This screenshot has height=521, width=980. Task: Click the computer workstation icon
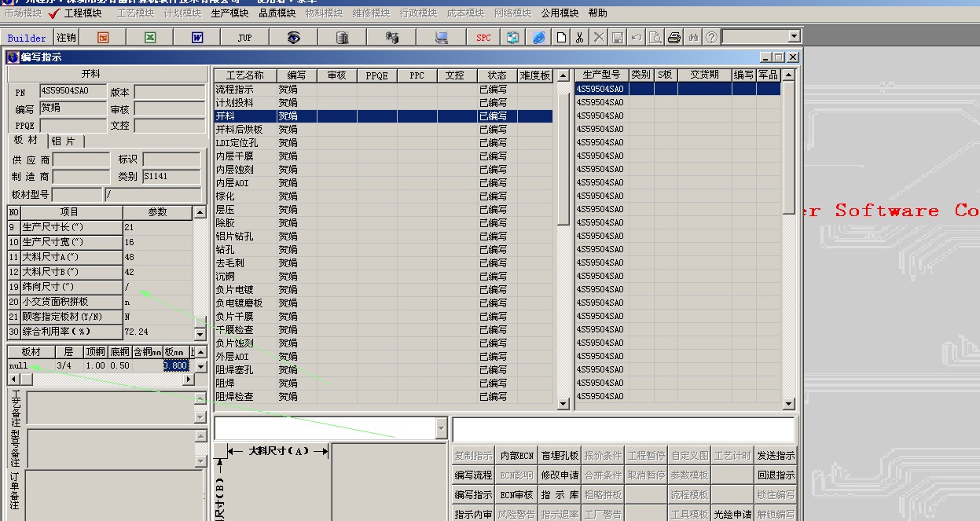[441, 37]
